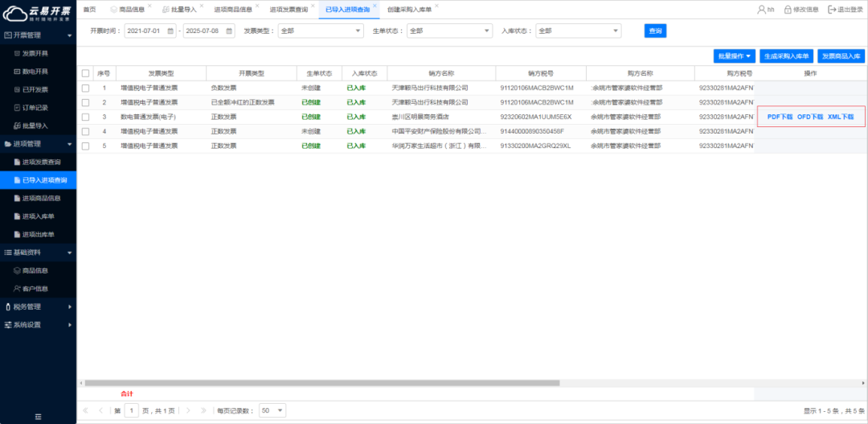Switch to the 首页 tab

[x=89, y=10]
